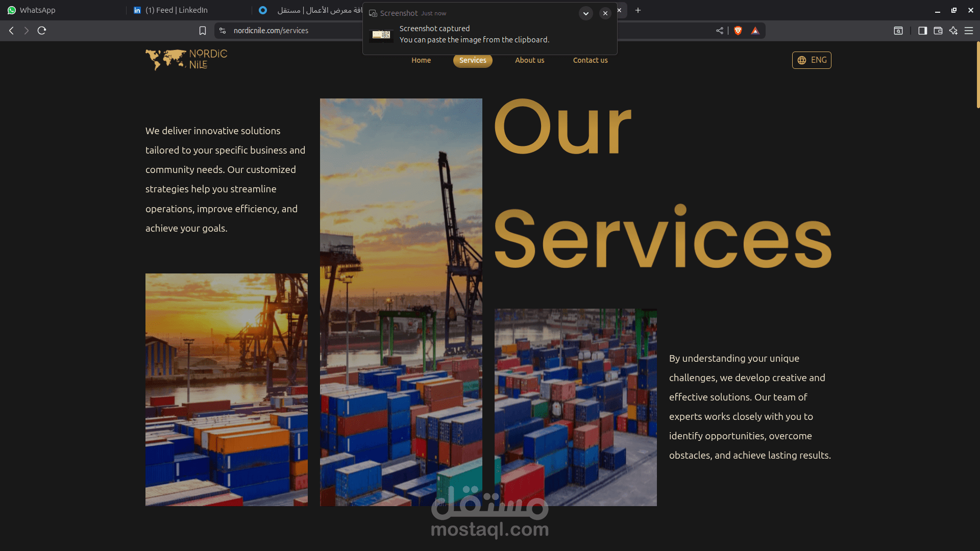
Task: Switch to the LinkedIn Feed tab
Action: tap(189, 10)
